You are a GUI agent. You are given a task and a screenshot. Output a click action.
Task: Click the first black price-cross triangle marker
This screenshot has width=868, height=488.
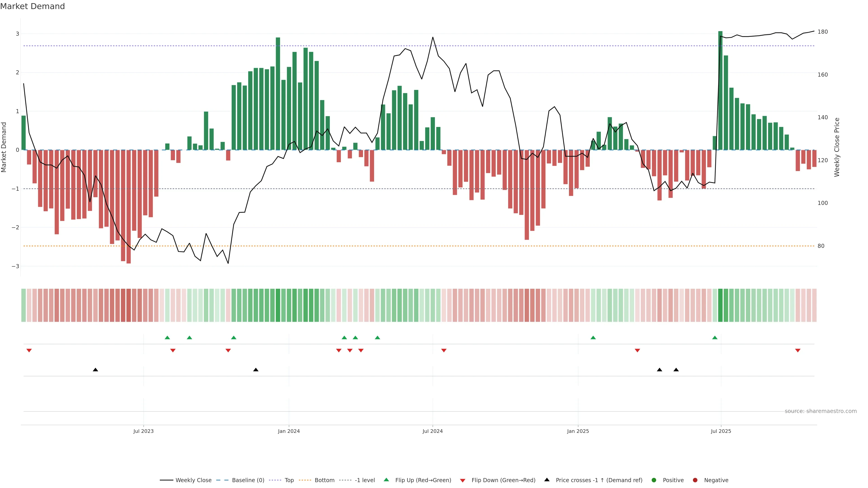coord(95,369)
